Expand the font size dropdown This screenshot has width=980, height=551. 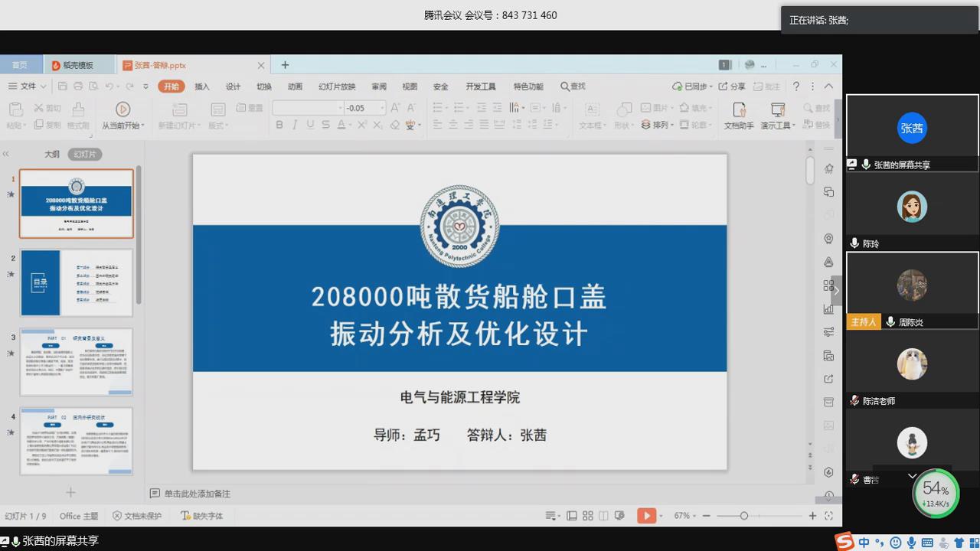tap(382, 108)
